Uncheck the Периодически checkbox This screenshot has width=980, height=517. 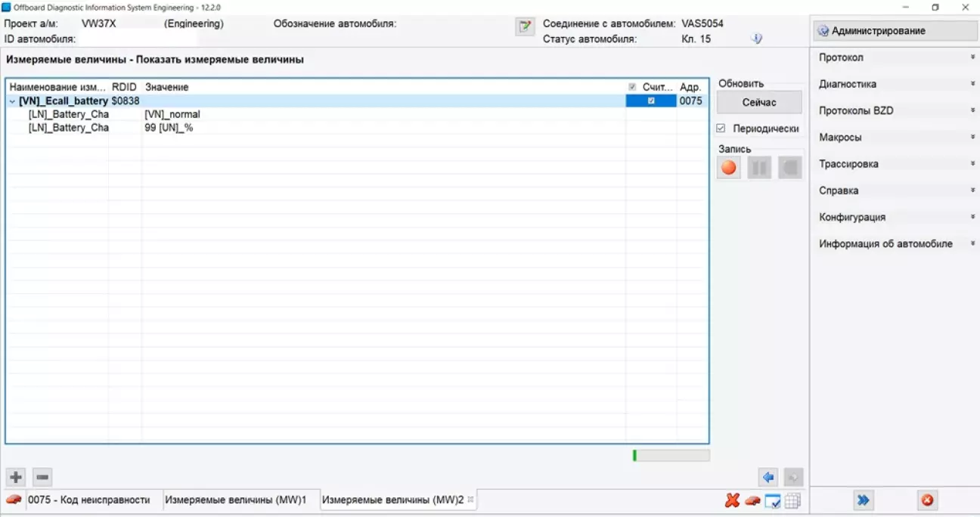click(x=721, y=128)
